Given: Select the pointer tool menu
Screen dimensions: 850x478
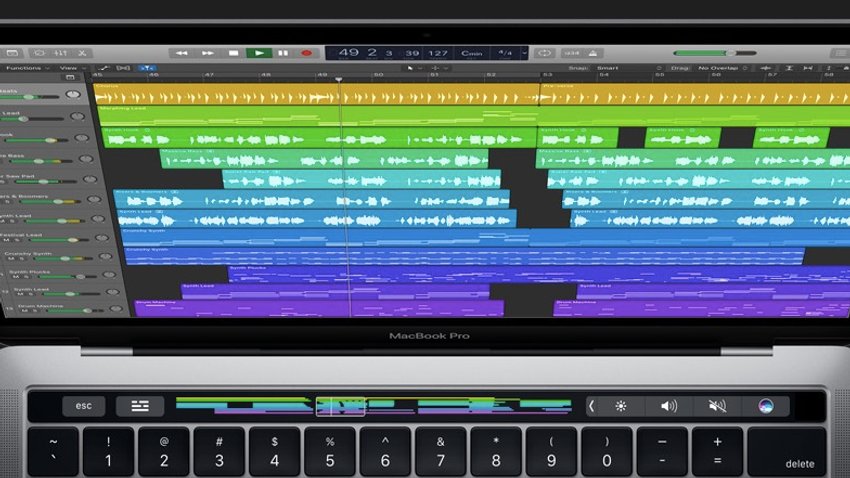Looking at the screenshot, I should coord(414,68).
